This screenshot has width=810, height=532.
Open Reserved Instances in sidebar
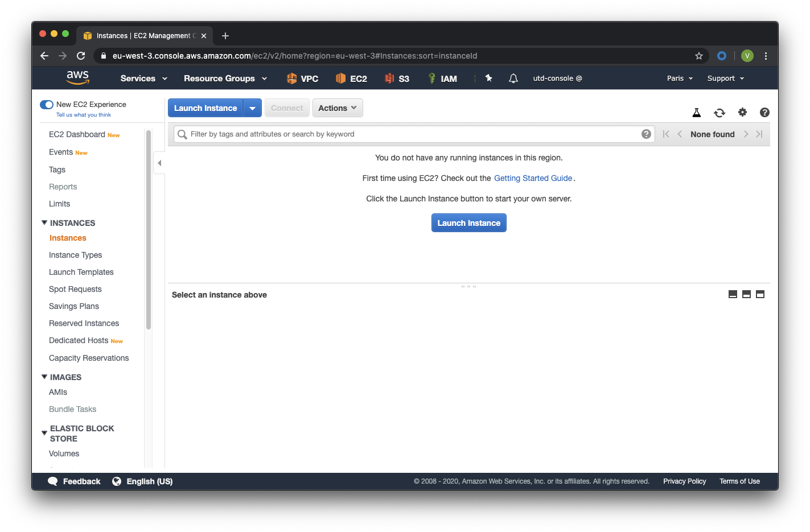coord(84,323)
